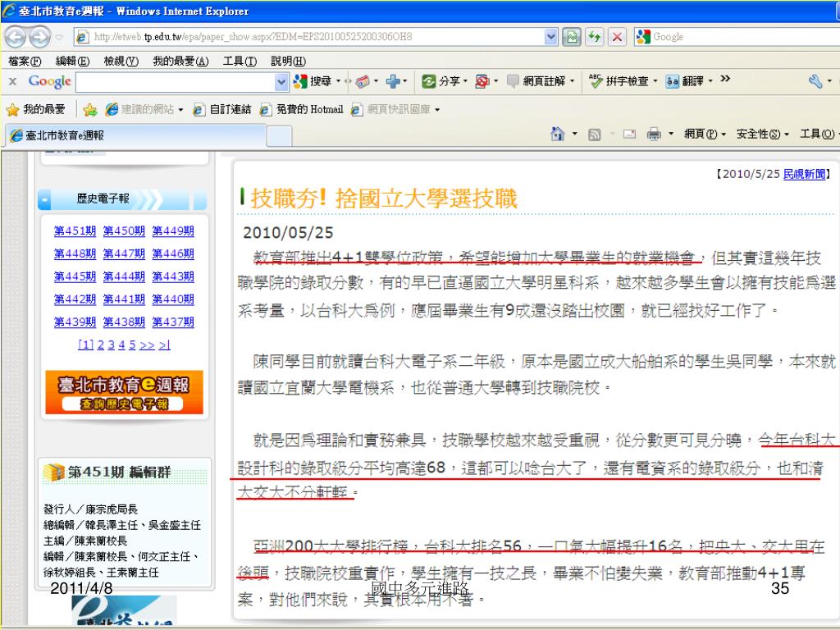
Task: Open the 第437期 issue link
Action: tap(173, 322)
